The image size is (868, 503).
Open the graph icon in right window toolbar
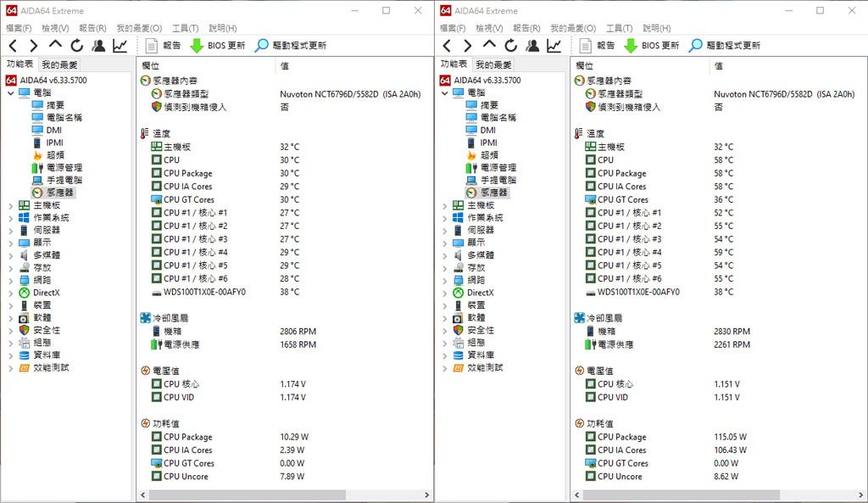click(x=554, y=46)
